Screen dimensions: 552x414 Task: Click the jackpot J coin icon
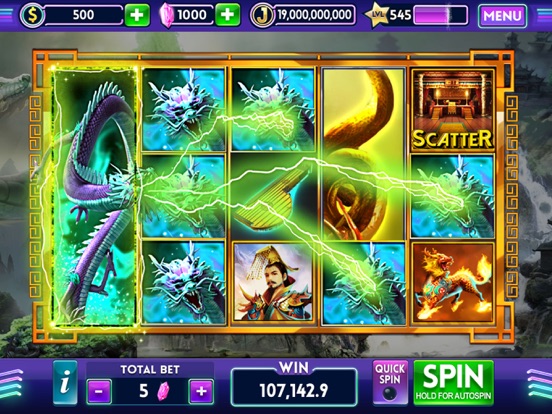pyautogui.click(x=262, y=16)
